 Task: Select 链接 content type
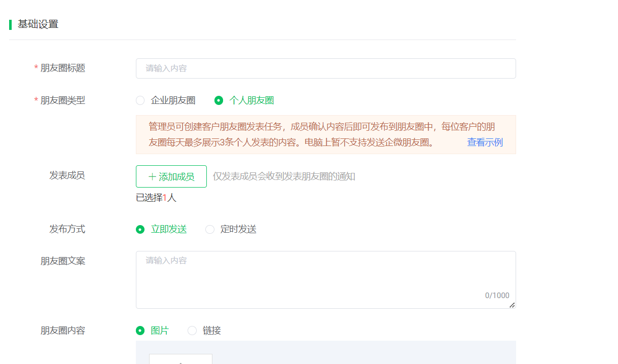click(x=204, y=331)
